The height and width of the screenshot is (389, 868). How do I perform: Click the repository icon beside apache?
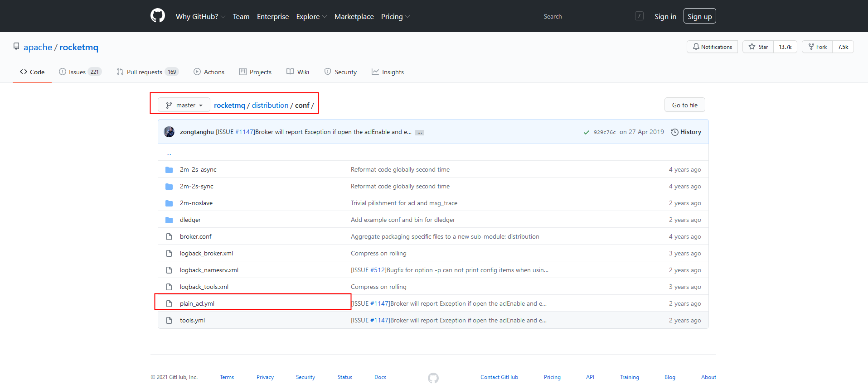(x=16, y=47)
